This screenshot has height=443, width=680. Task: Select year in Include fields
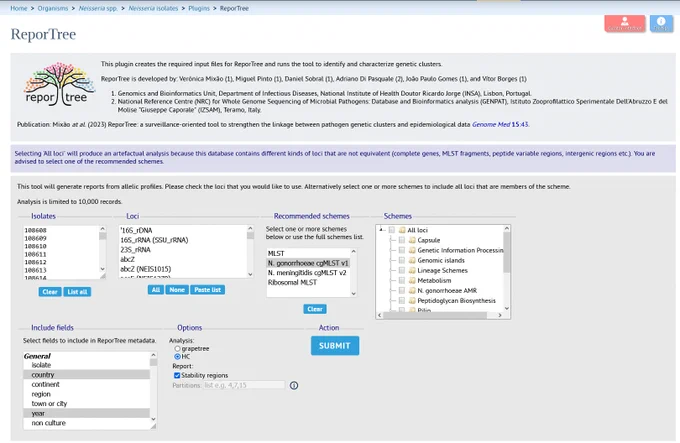pyautogui.click(x=87, y=413)
